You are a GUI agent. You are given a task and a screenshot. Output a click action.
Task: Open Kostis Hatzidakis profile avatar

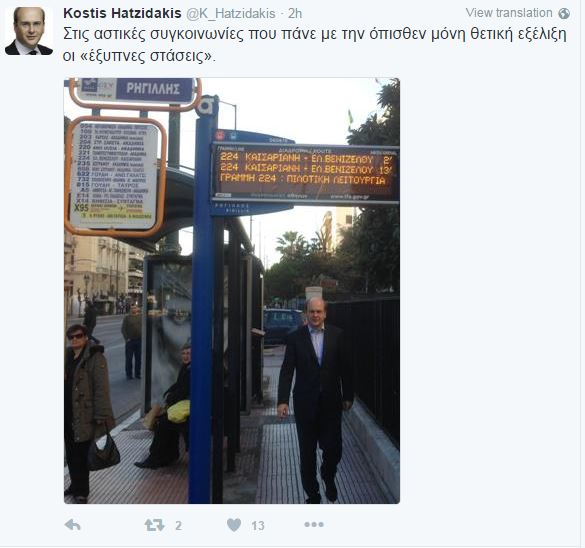tap(29, 31)
